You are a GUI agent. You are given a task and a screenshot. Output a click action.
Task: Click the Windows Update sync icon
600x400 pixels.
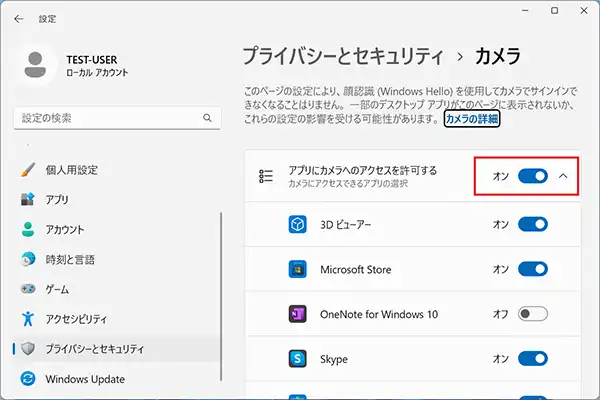click(x=28, y=379)
